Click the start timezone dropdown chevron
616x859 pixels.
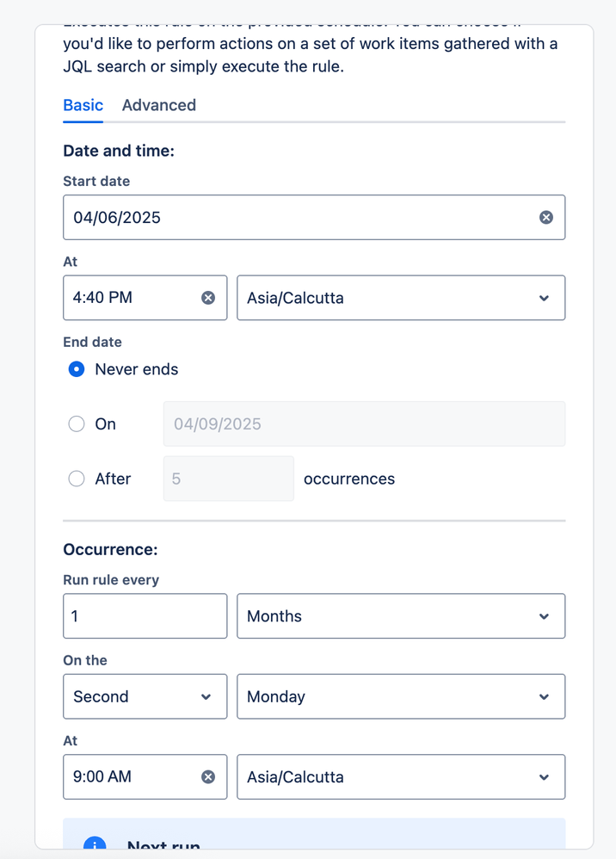[x=544, y=299]
